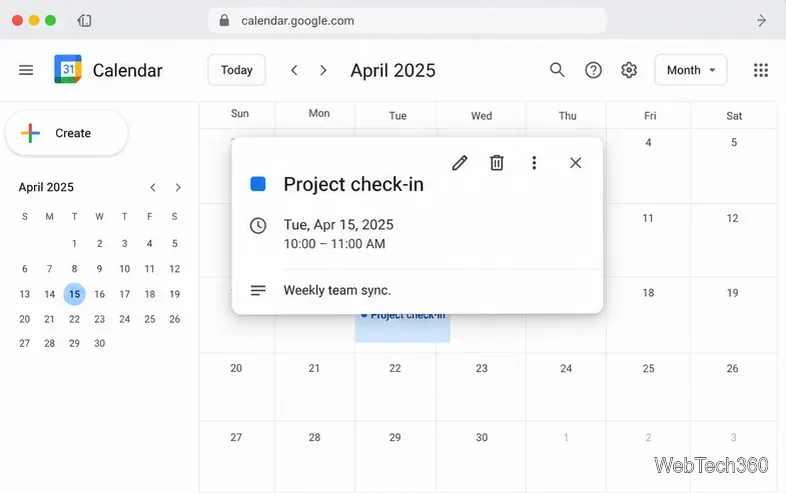786x493 pixels.
Task: Edit the Project check-in event
Action: (460, 163)
